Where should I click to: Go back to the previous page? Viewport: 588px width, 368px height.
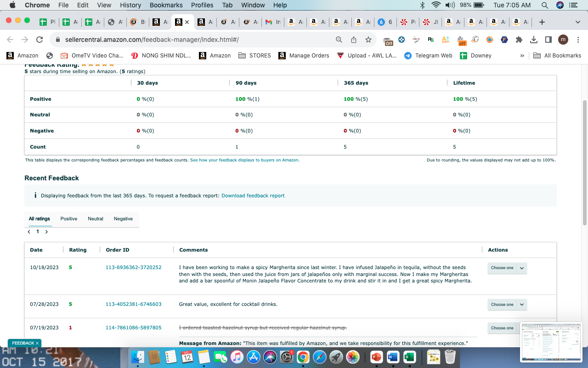(10, 40)
